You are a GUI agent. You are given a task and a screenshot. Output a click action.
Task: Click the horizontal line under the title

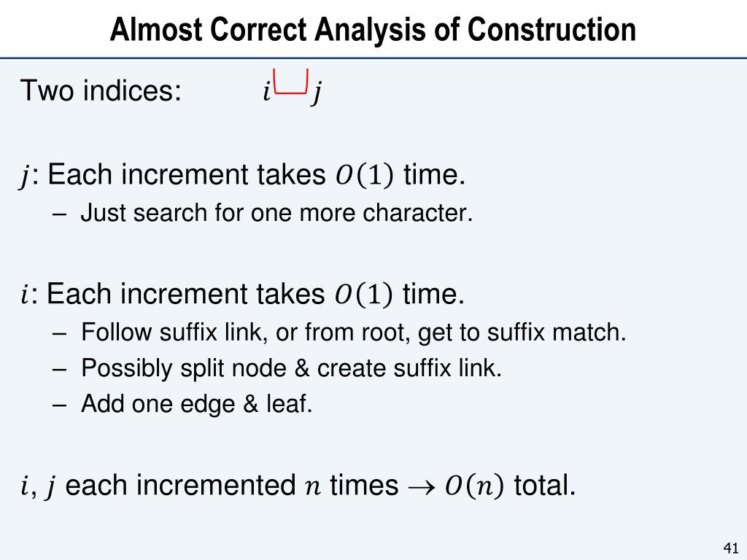(373, 58)
